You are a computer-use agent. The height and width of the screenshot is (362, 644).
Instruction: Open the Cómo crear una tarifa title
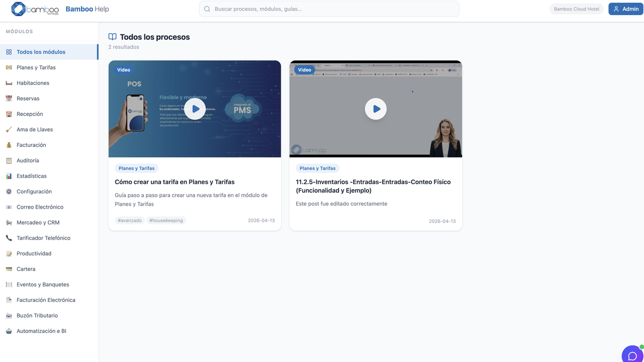pyautogui.click(x=174, y=182)
